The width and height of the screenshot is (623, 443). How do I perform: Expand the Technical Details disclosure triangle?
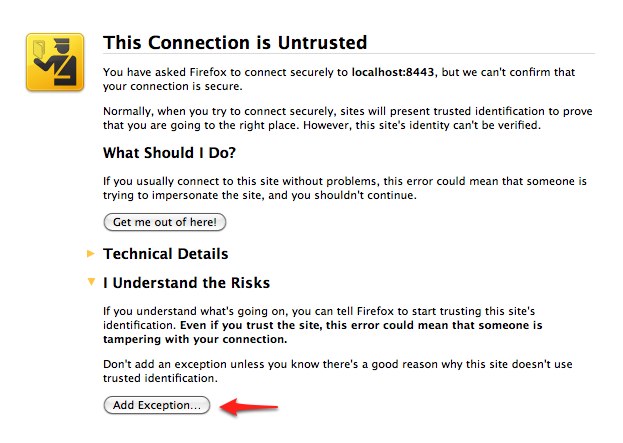[92, 254]
